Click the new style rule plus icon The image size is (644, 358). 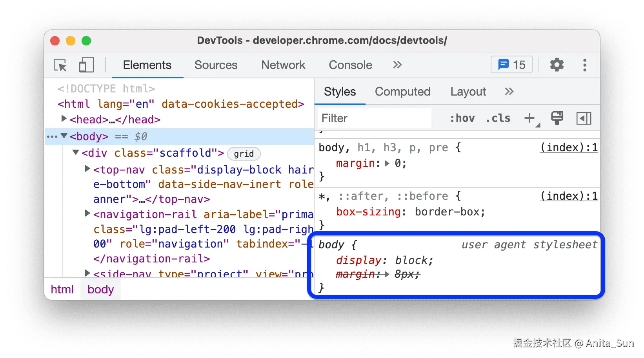530,118
